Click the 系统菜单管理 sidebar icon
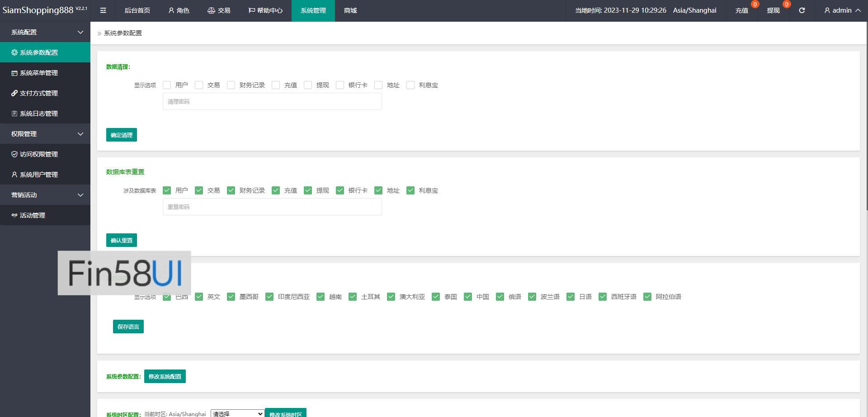868x417 pixels. (14, 73)
